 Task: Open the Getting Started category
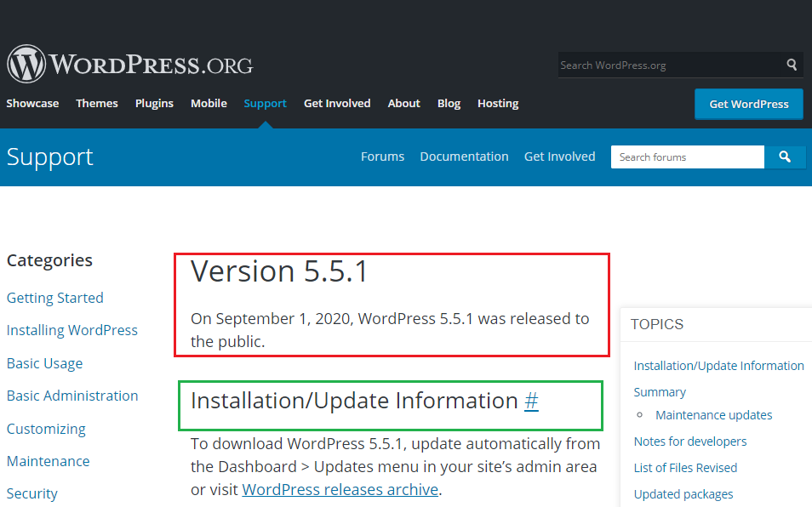pyautogui.click(x=54, y=298)
